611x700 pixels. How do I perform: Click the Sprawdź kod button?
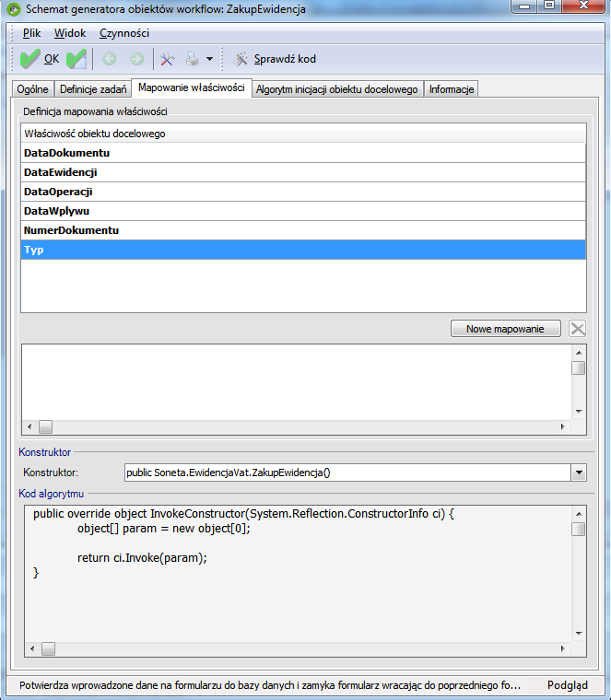(275, 59)
